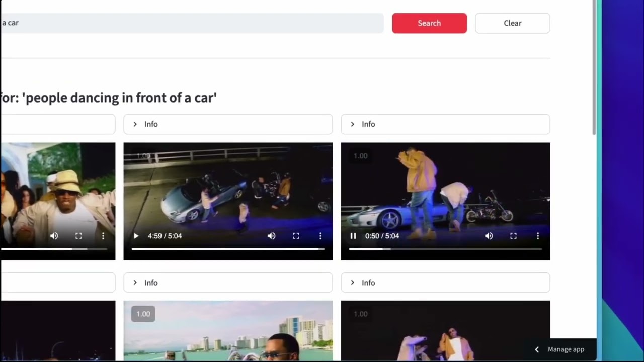Open more options on yellow hat video
Image resolution: width=644 pixels, height=362 pixels.
103,236
